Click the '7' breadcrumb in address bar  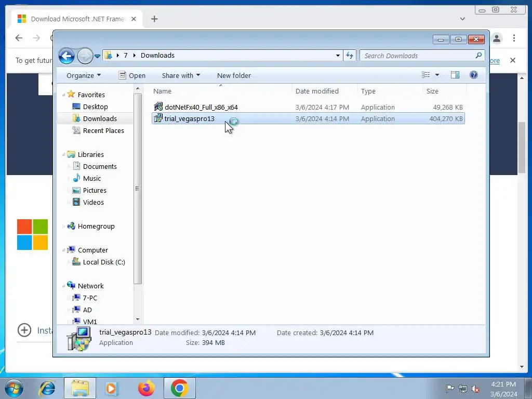click(x=126, y=55)
